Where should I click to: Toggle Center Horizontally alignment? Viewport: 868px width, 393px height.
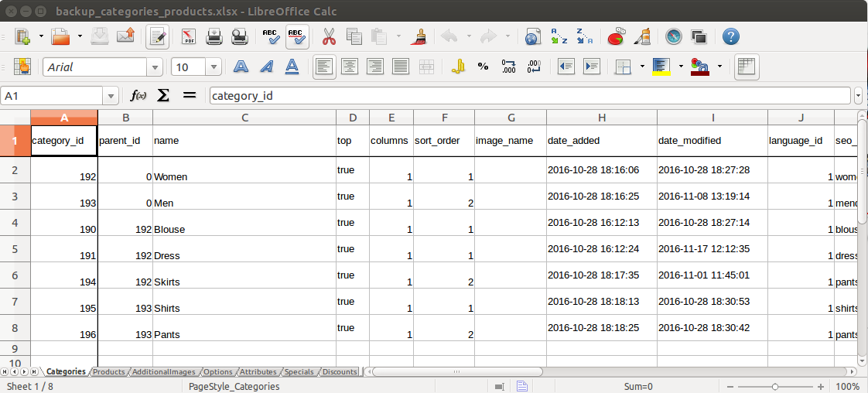point(350,67)
